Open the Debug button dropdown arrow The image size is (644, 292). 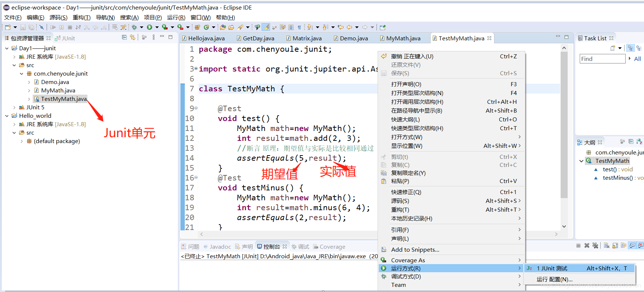pyautogui.click(x=141, y=27)
